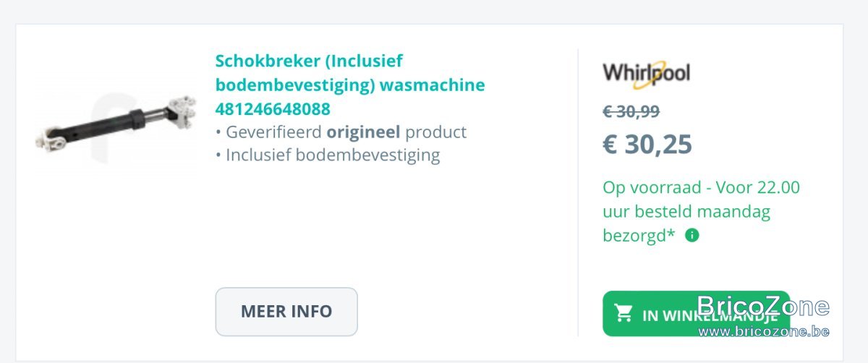The image size is (868, 363).
Task: Click the crossed-out price € 30,99
Action: (x=631, y=111)
